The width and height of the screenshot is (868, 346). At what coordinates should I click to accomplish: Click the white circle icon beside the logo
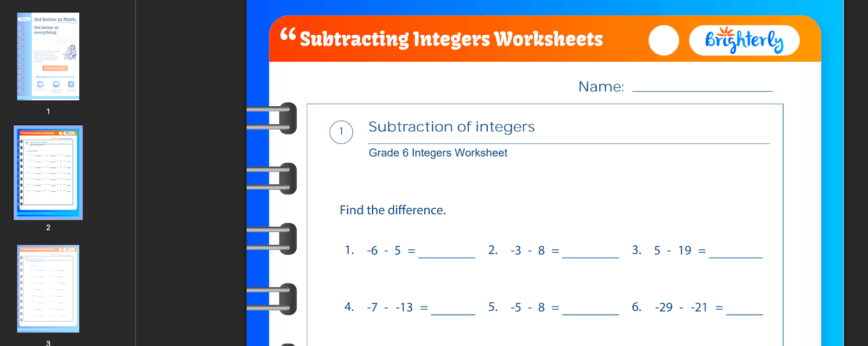pos(663,40)
